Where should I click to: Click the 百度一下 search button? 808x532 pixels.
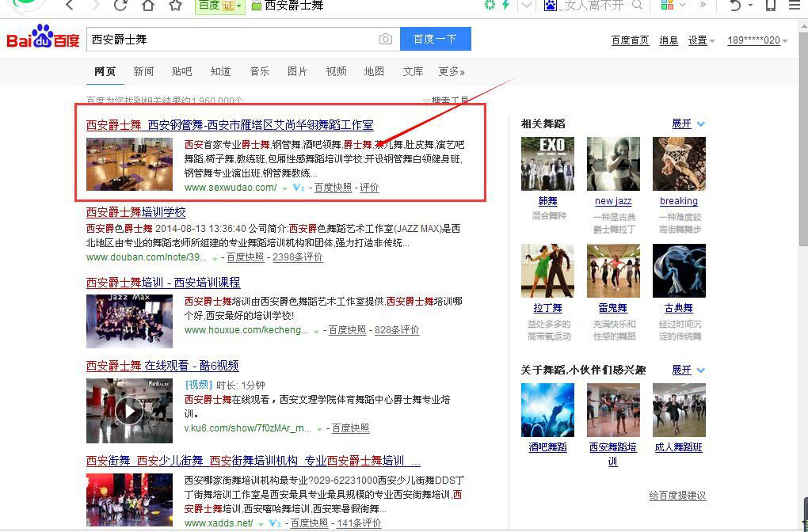pos(436,39)
